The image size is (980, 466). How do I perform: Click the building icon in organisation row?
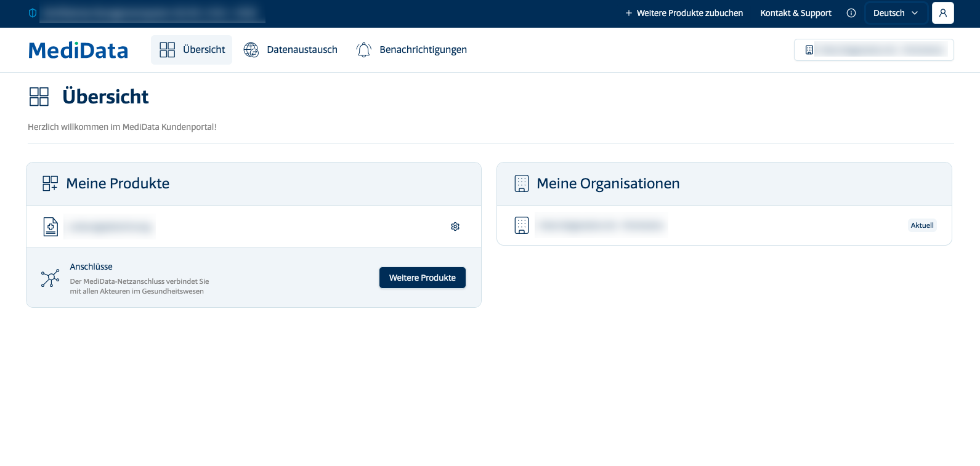[522, 225]
